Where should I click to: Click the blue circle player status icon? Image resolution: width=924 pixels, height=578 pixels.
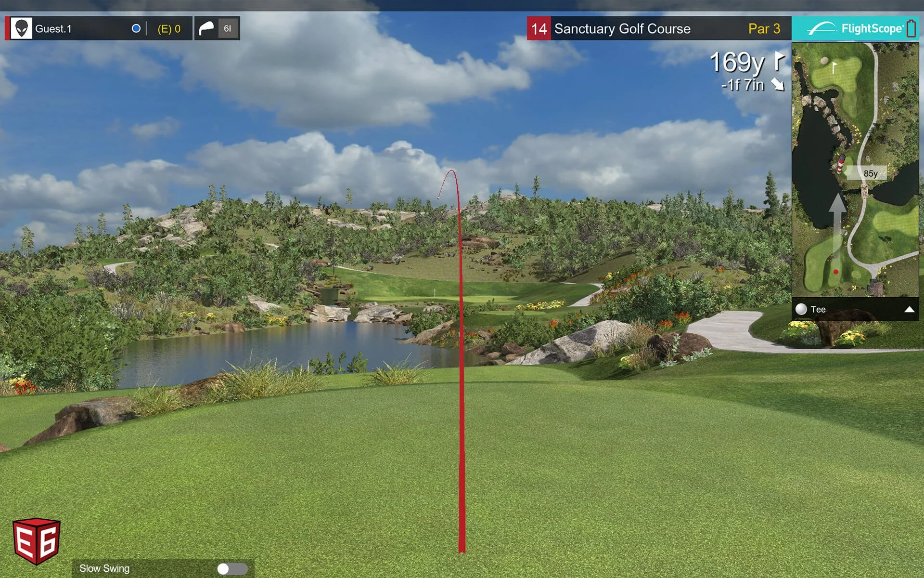coord(136,28)
